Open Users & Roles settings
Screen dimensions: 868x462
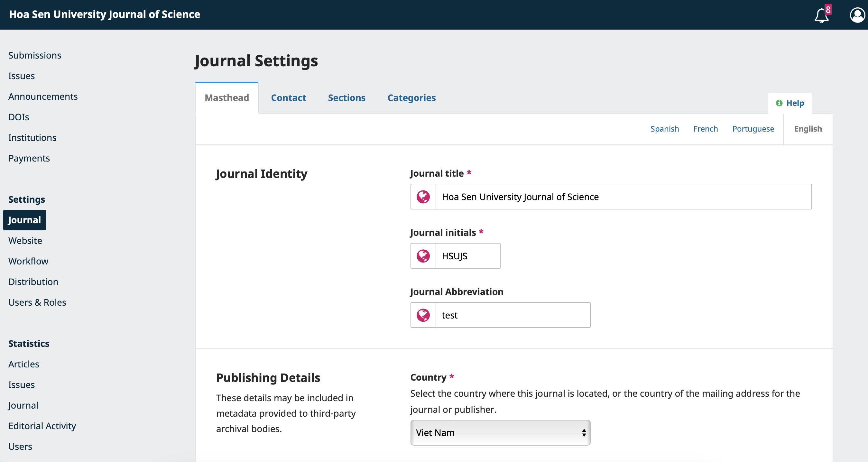click(x=37, y=302)
